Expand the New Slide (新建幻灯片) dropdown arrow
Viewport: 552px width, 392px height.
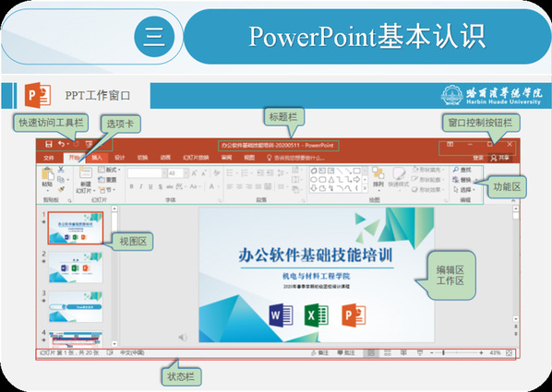(x=93, y=191)
